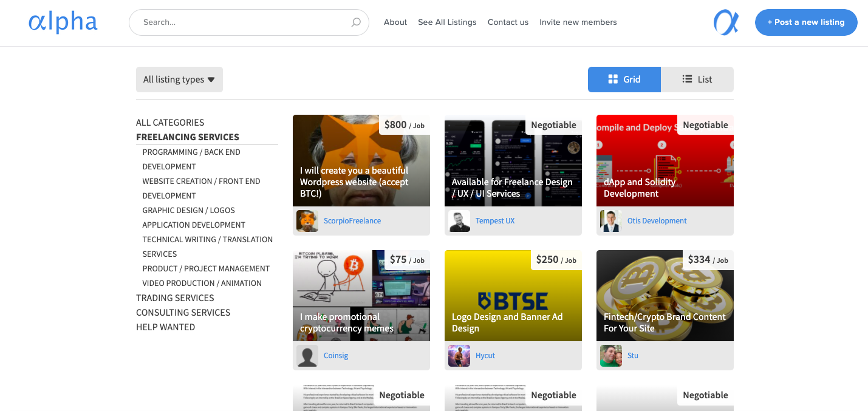Viewport: 868px width, 411px height.
Task: Select CONSULTING SERVICES category
Action: tap(183, 313)
